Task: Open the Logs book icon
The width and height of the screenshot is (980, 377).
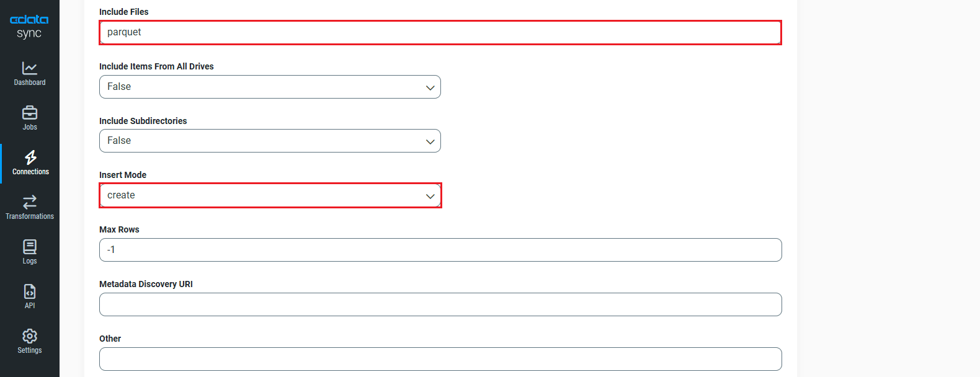Action: (x=30, y=247)
